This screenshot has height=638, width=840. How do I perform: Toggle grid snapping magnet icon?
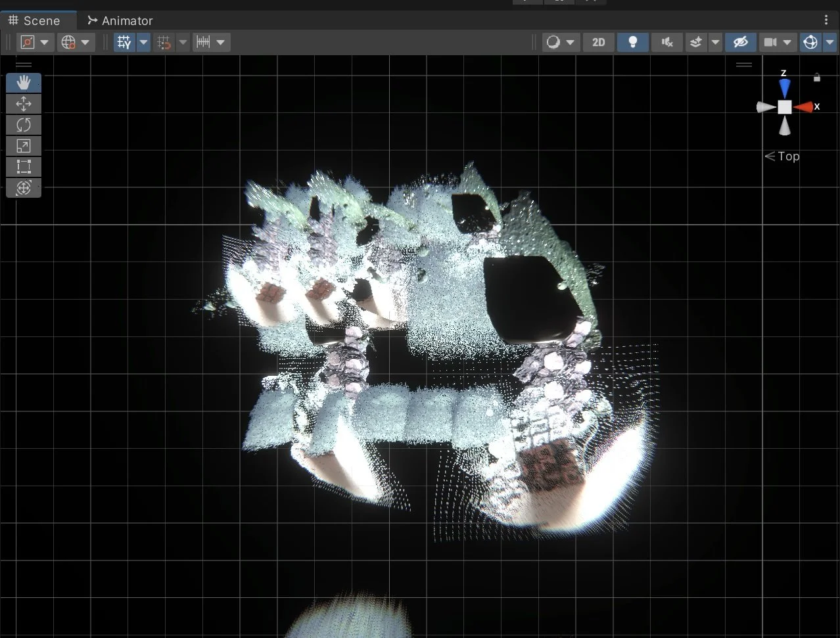tap(164, 42)
